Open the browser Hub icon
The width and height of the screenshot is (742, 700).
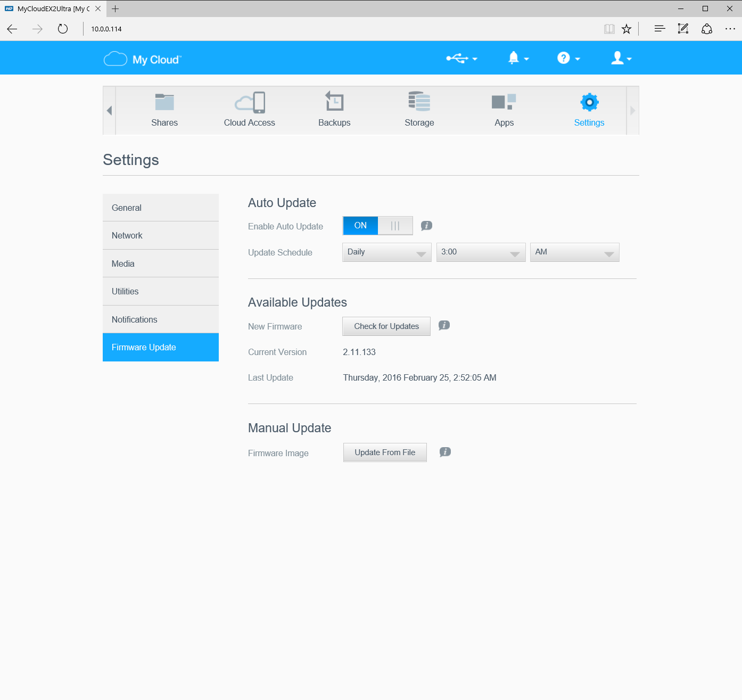659,29
